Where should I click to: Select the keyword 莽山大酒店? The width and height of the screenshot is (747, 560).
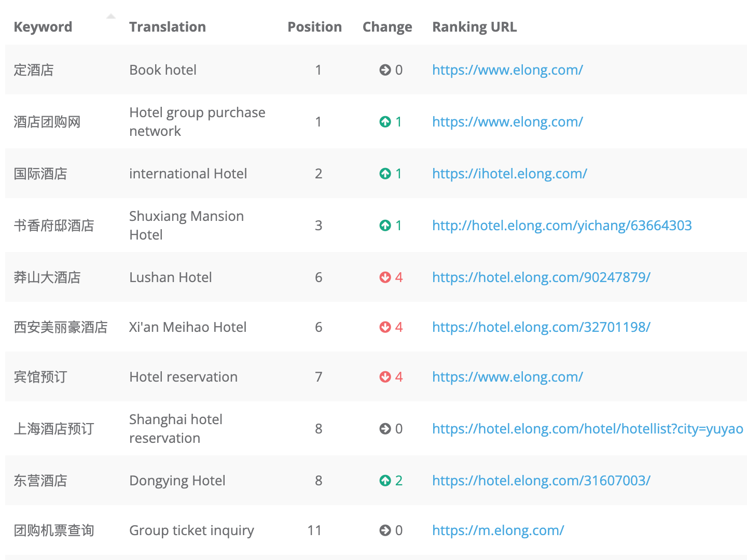tap(47, 277)
